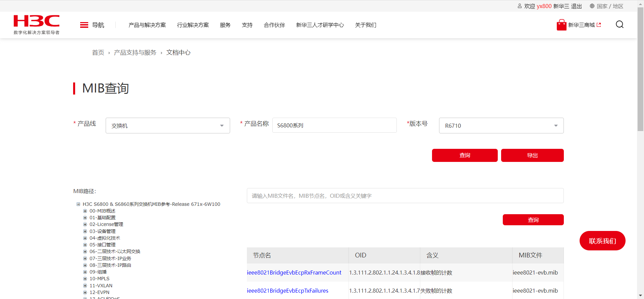
Task: Click the external link icon beside 新华三商城
Action: click(x=599, y=25)
